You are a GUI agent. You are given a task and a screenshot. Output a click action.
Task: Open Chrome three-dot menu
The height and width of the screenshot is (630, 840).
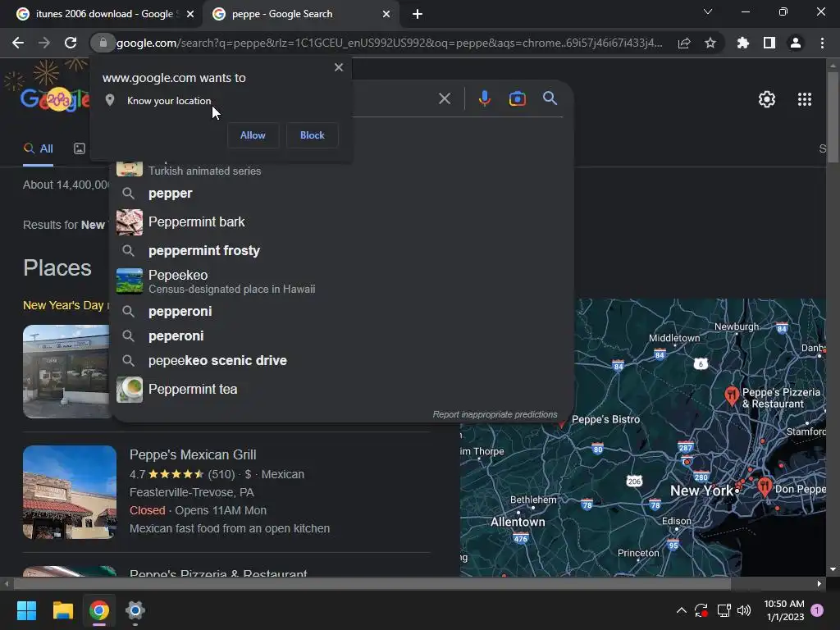(x=822, y=43)
